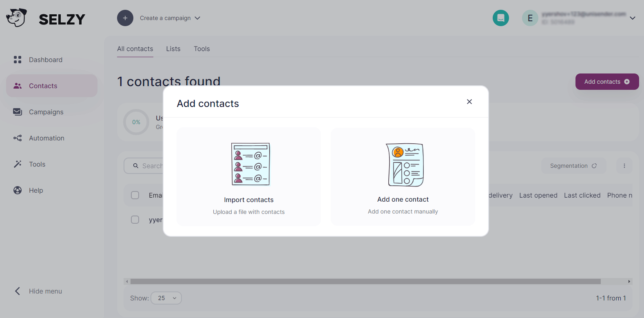Choose Add one contact option
644x318 pixels.
[x=403, y=177]
